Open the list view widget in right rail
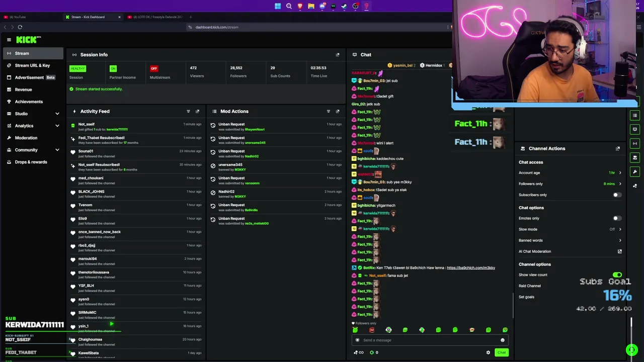 pos(635,116)
